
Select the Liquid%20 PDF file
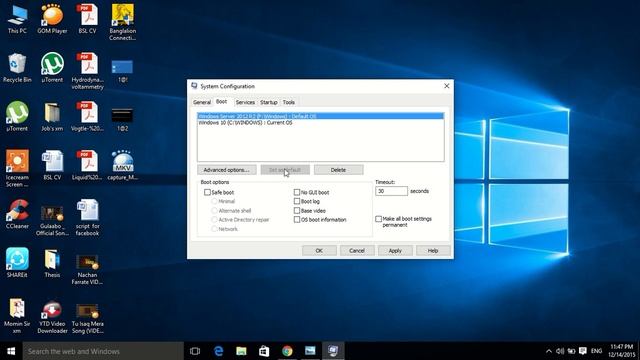pyautogui.click(x=87, y=165)
